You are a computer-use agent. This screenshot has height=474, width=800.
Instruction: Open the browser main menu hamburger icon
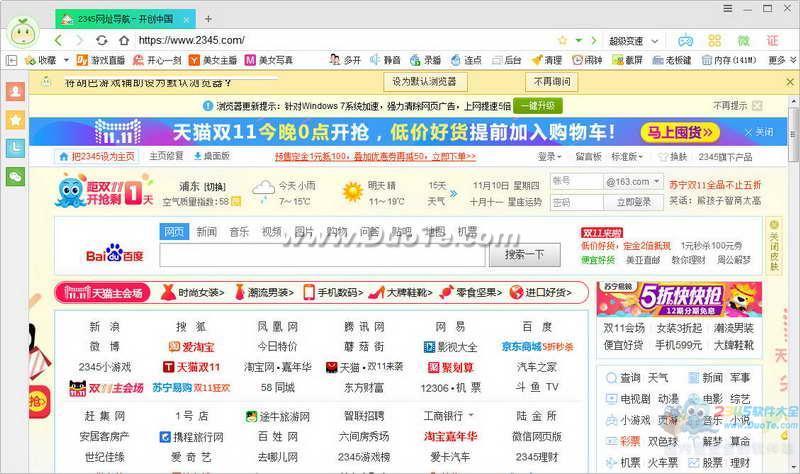pyautogui.click(x=728, y=9)
